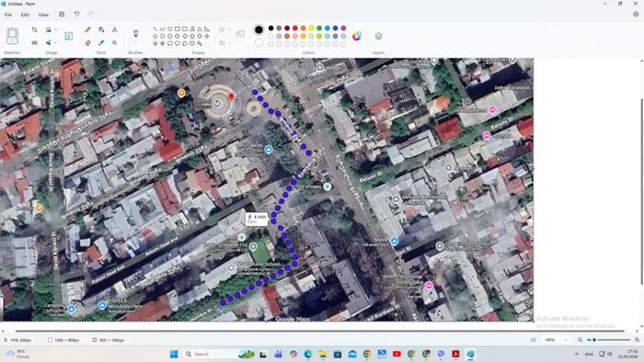The image size is (644, 362).
Task: Select the Triangle shape
Action: point(200,29)
